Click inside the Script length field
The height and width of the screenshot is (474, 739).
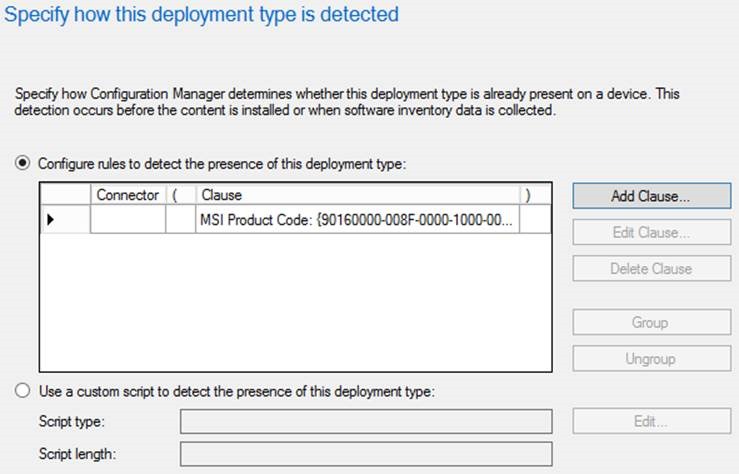pyautogui.click(x=366, y=454)
